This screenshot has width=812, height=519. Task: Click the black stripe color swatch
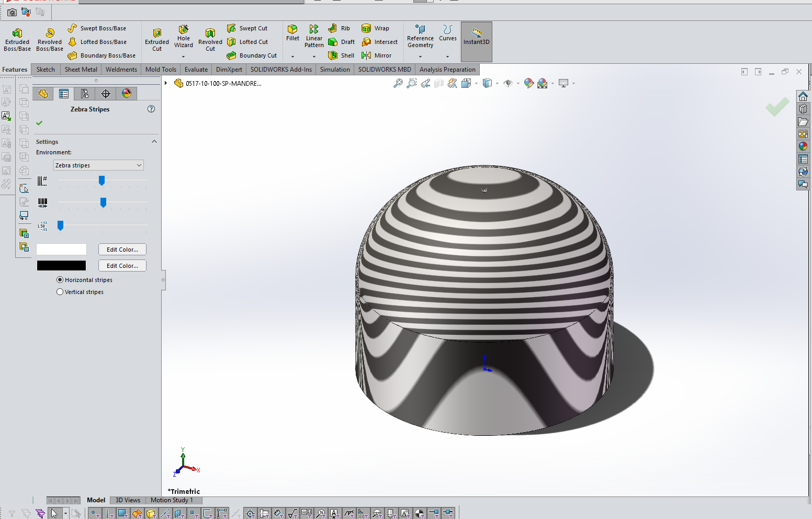(x=61, y=265)
